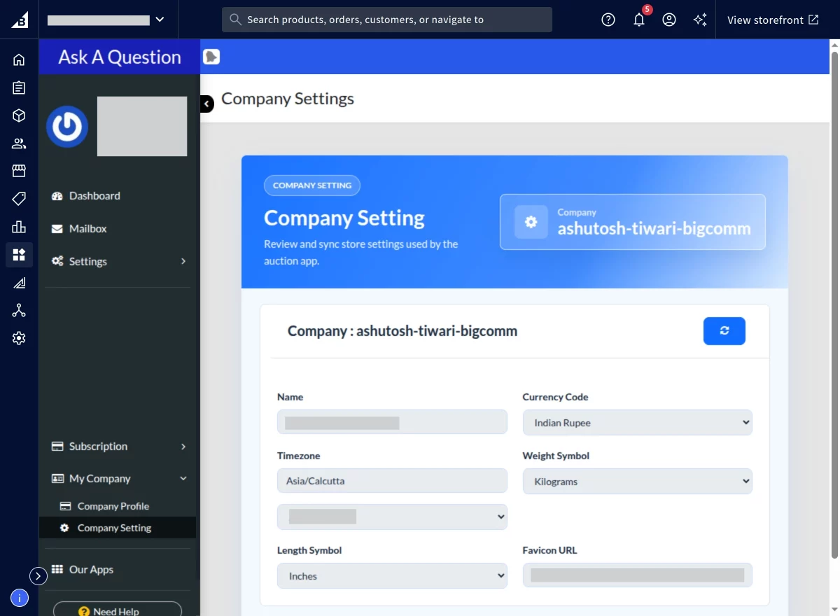Screen dimensions: 840x616
Task: Collapse the app sidebar with black arrow
Action: [x=206, y=104]
